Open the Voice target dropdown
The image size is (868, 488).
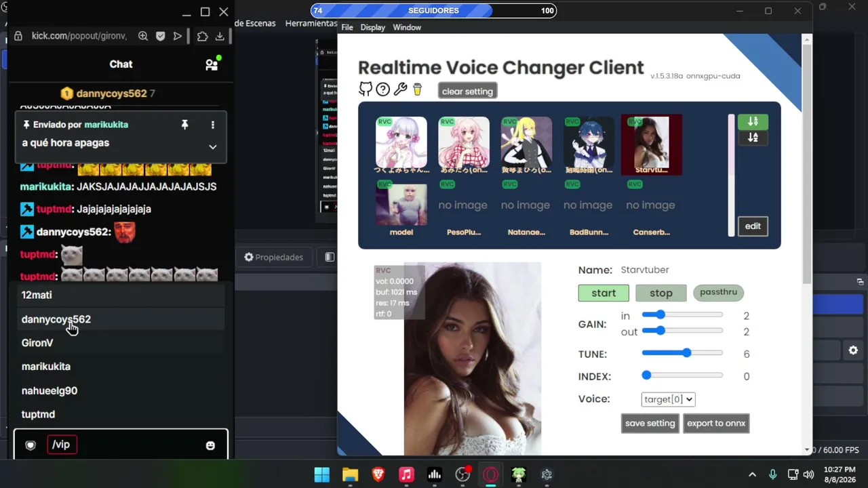pyautogui.click(x=668, y=399)
